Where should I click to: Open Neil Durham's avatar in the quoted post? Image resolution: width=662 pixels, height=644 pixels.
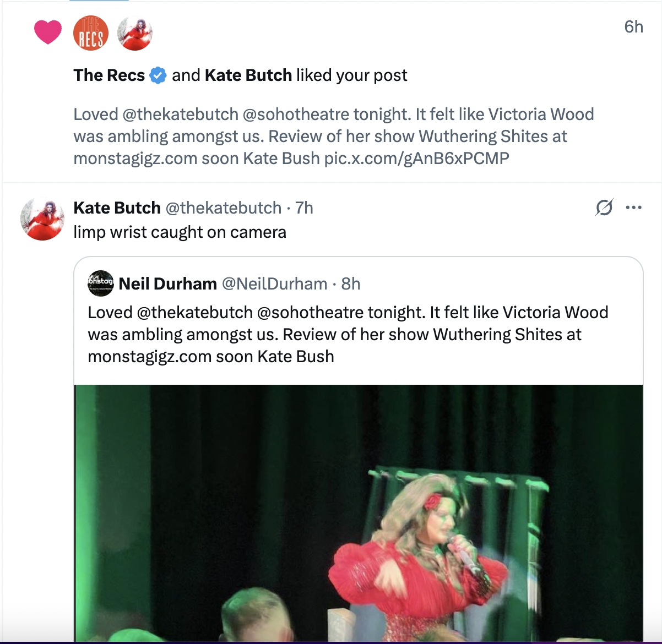101,283
